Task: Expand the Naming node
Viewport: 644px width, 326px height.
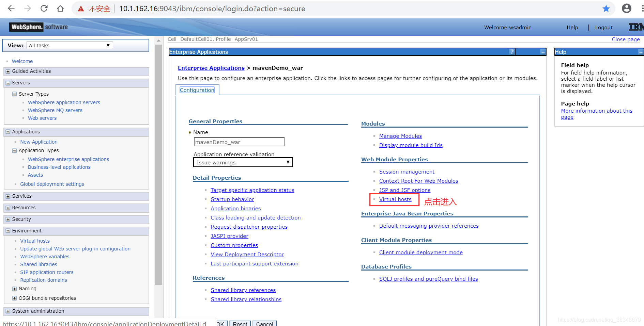Action: 14,289
